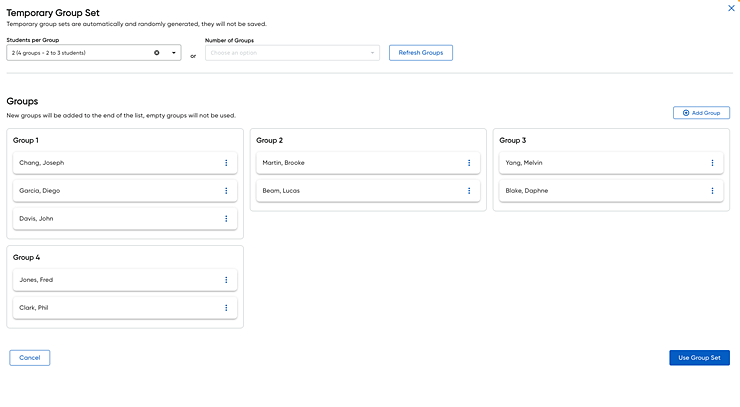Open options menu for Clark, Phil
Image resolution: width=740 pixels, height=407 pixels.
[226, 308]
